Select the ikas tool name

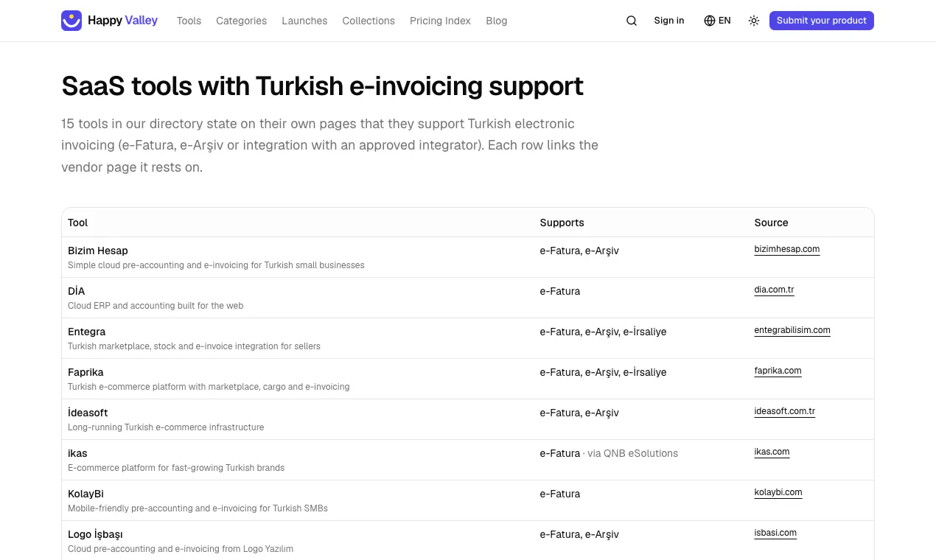click(x=77, y=453)
